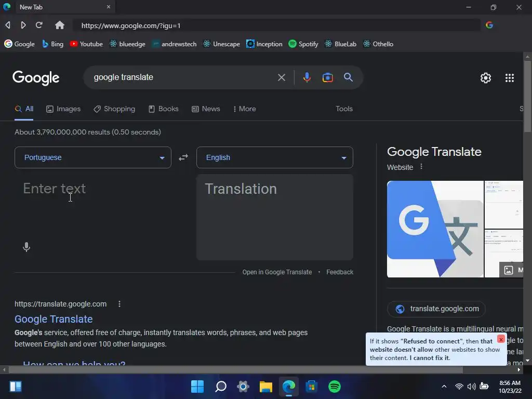The width and height of the screenshot is (532, 399).
Task: Go back with the browser back arrow
Action: tap(8, 25)
